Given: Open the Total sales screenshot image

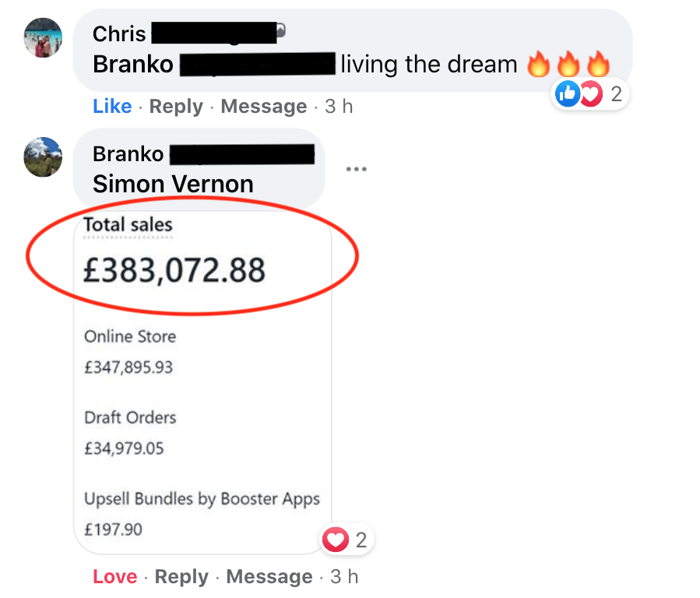Looking at the screenshot, I should tap(202, 382).
